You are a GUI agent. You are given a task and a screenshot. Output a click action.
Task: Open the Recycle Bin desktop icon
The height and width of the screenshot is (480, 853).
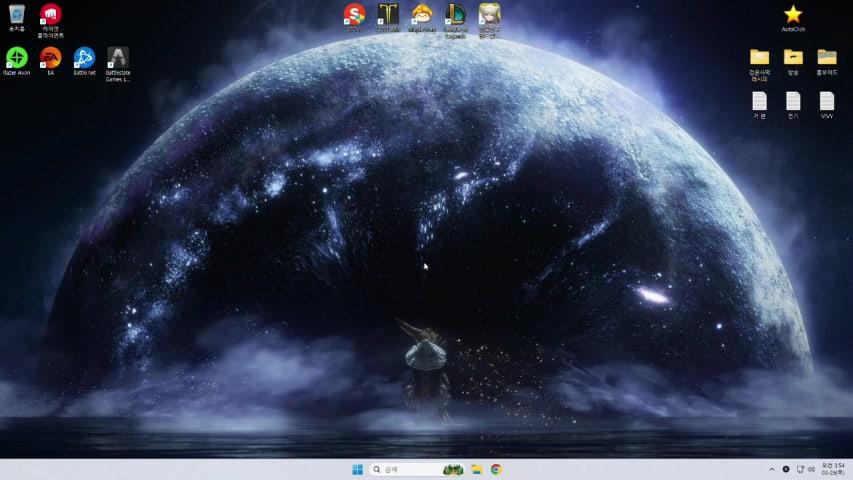(16, 15)
